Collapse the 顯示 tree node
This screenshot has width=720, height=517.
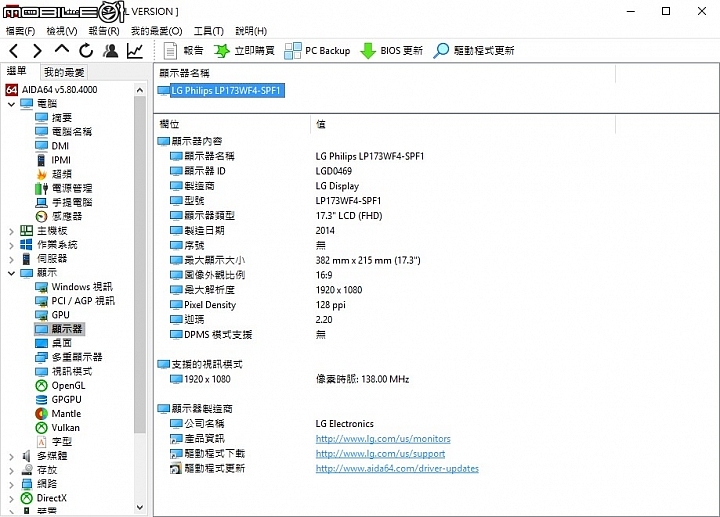click(11, 273)
